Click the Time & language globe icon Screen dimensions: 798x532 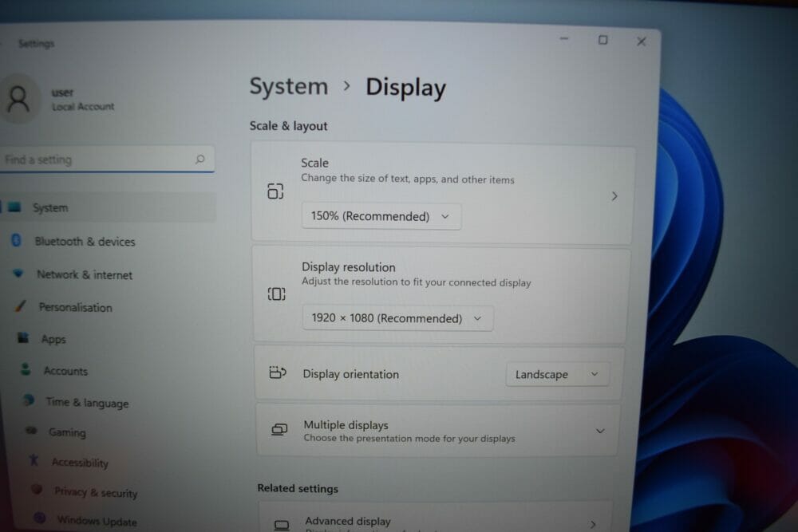29,400
